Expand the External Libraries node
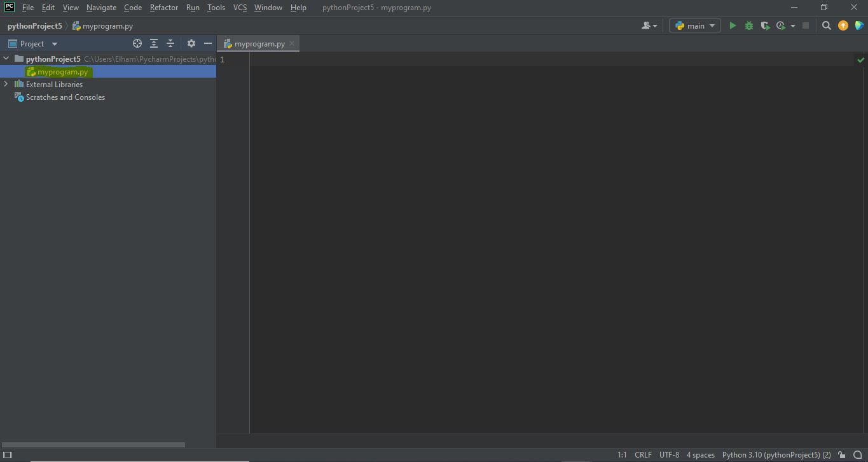The width and height of the screenshot is (868, 462). click(x=6, y=85)
